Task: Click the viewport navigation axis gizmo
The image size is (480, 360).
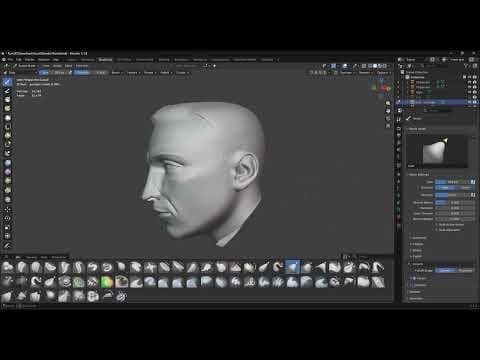Action: click(x=381, y=88)
